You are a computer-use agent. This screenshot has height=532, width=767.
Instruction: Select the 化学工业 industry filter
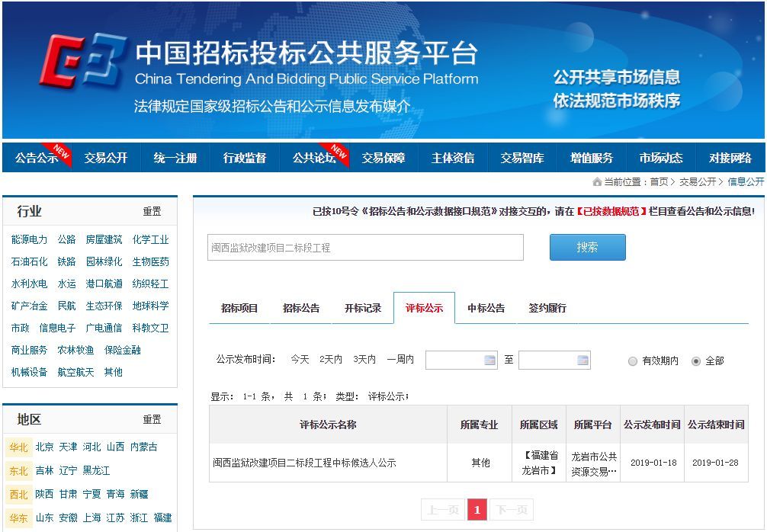(x=151, y=239)
